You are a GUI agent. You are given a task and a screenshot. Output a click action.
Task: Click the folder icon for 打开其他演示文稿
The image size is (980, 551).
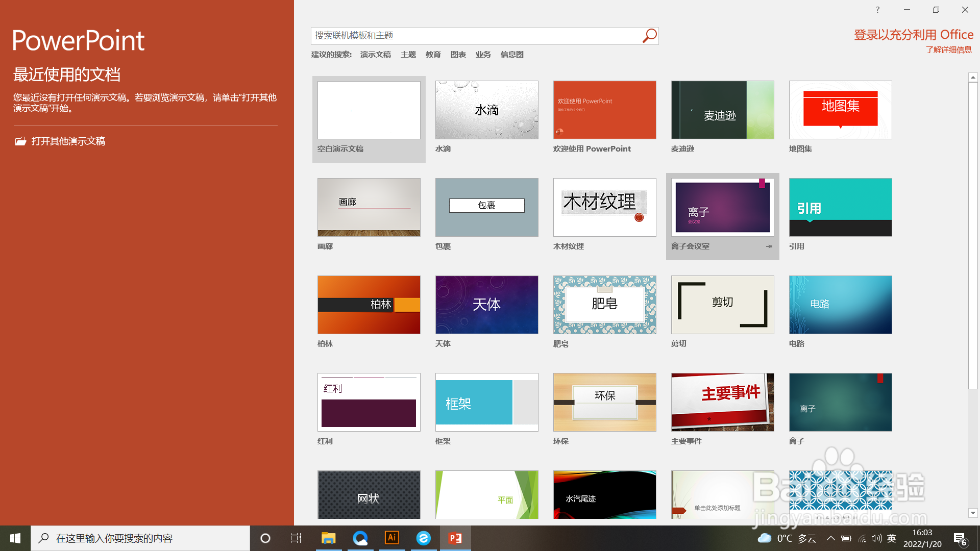(20, 141)
